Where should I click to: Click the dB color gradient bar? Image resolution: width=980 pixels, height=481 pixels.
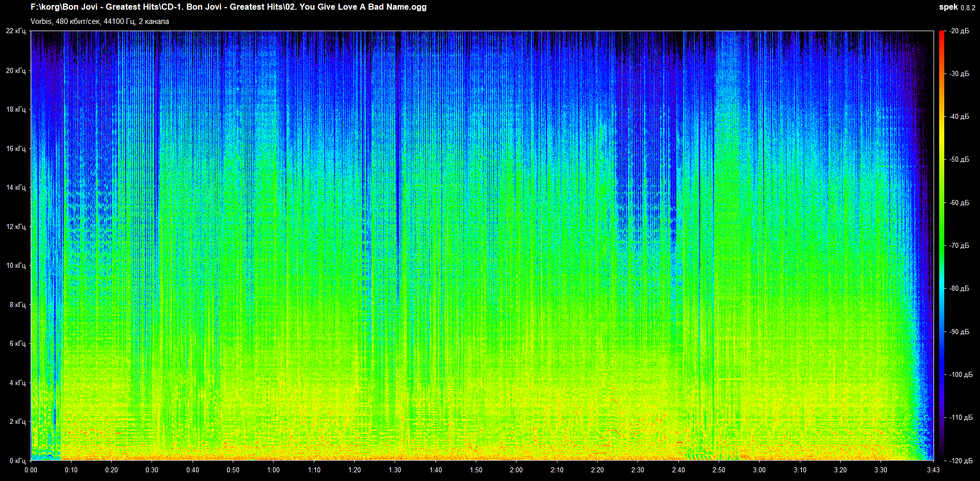pyautogui.click(x=941, y=245)
